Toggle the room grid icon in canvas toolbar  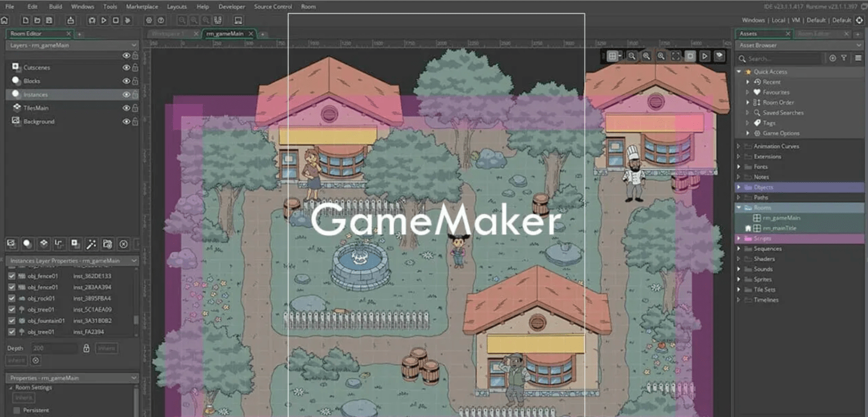613,56
